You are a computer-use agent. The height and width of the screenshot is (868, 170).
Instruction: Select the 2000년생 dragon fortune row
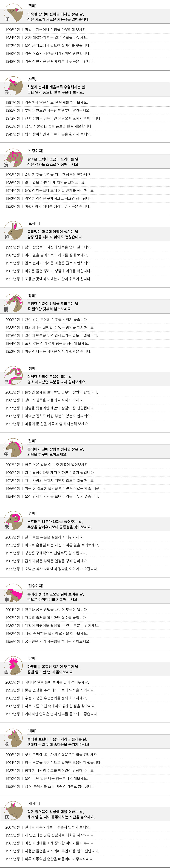85,319
